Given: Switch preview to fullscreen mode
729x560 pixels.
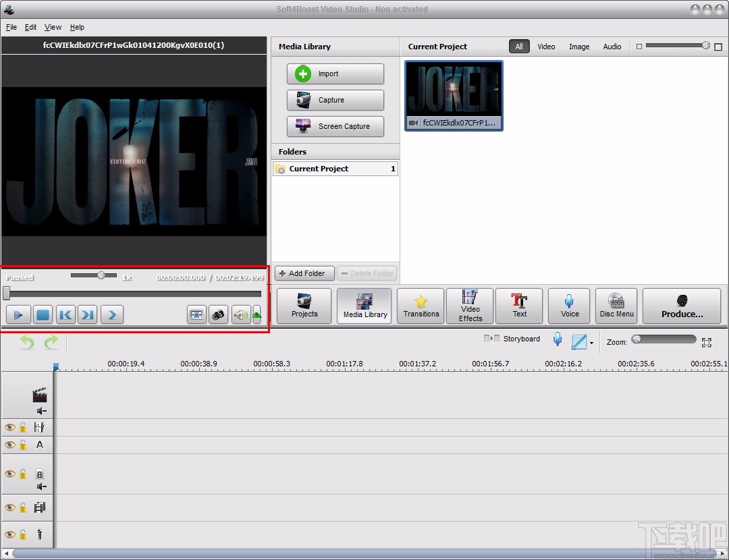Looking at the screenshot, I should click(x=196, y=314).
